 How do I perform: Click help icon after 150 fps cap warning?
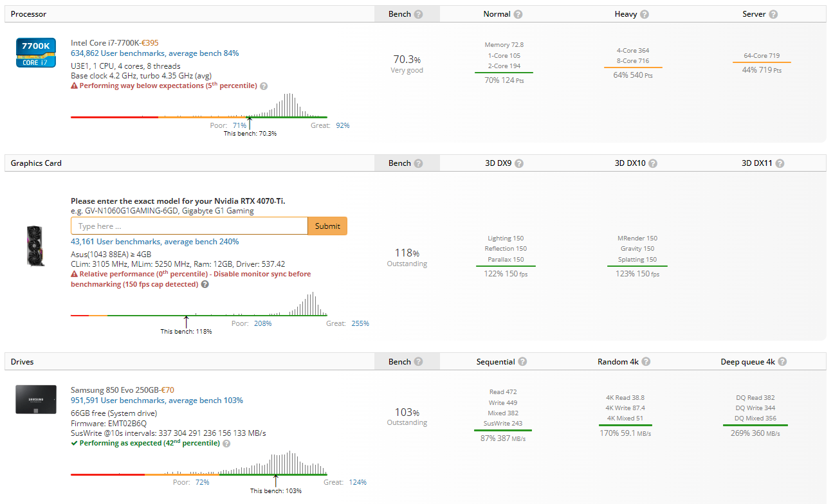[x=205, y=284]
